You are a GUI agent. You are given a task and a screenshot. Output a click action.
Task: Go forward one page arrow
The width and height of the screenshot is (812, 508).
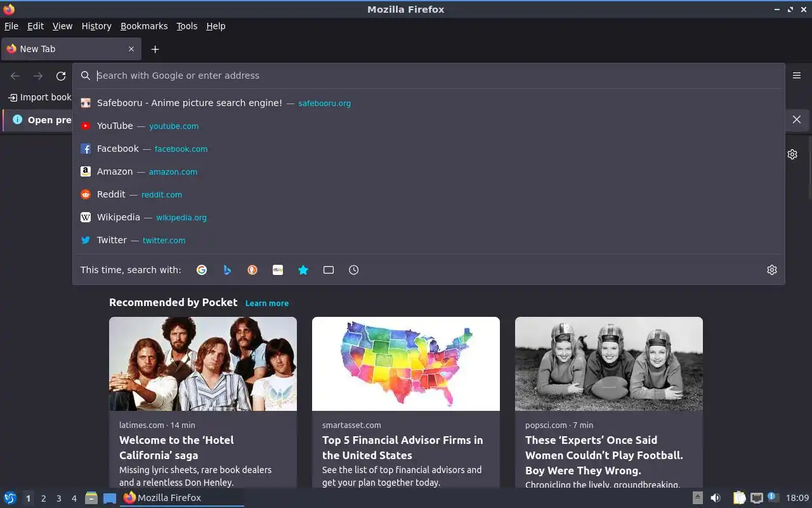tap(38, 76)
